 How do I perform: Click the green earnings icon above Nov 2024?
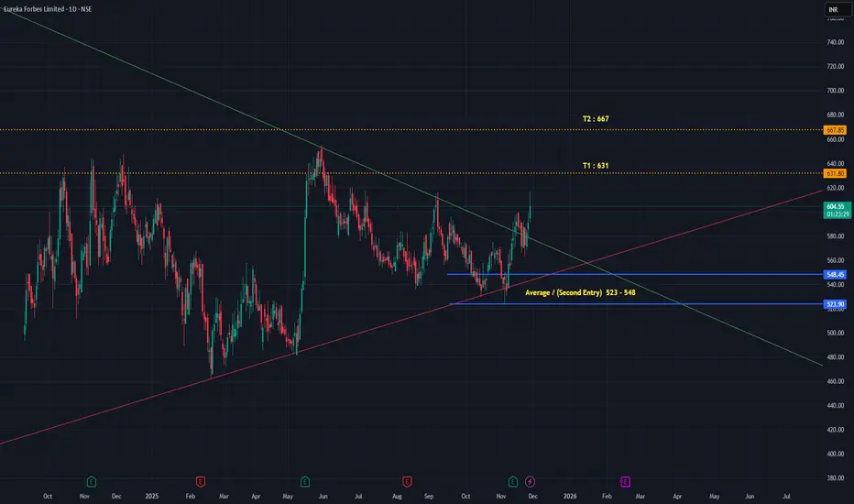[91, 482]
